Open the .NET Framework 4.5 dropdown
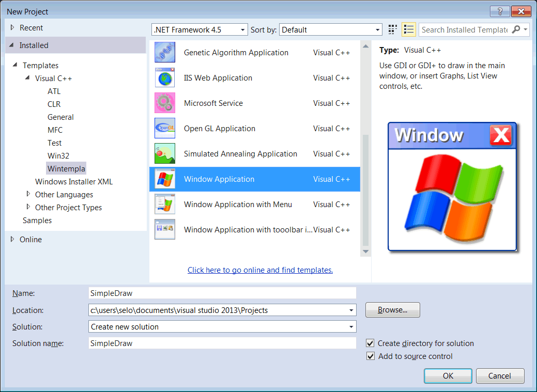This screenshot has width=537, height=392. (x=200, y=30)
